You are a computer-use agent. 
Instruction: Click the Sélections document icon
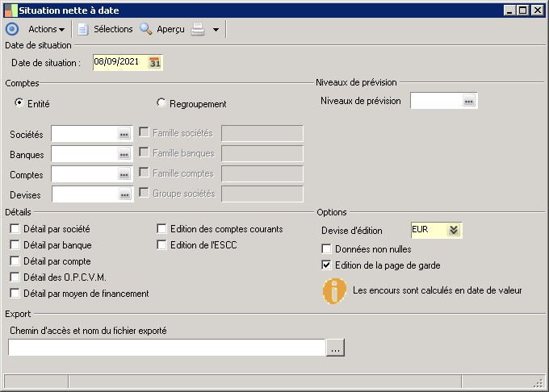(82, 29)
